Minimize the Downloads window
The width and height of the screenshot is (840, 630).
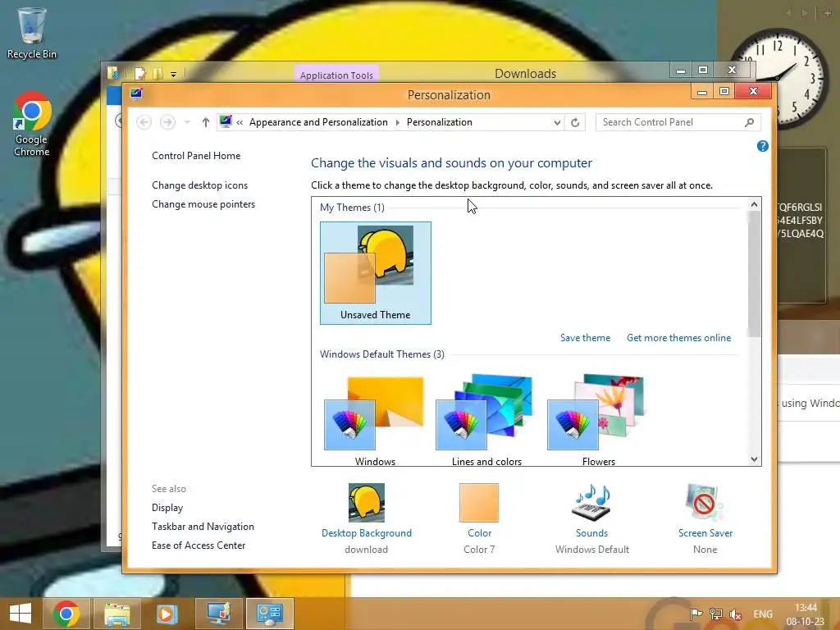(681, 71)
